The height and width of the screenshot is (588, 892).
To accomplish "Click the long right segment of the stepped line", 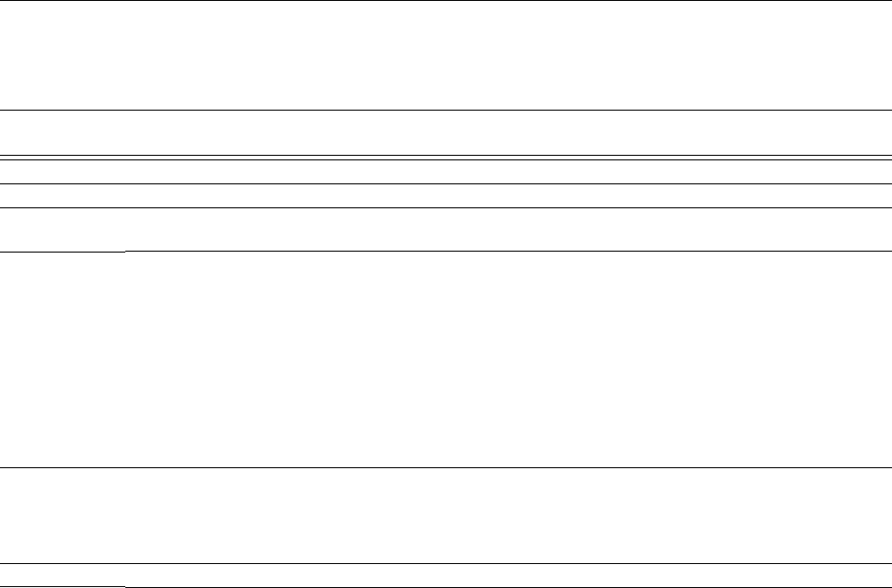I will pyautogui.click(x=509, y=251).
